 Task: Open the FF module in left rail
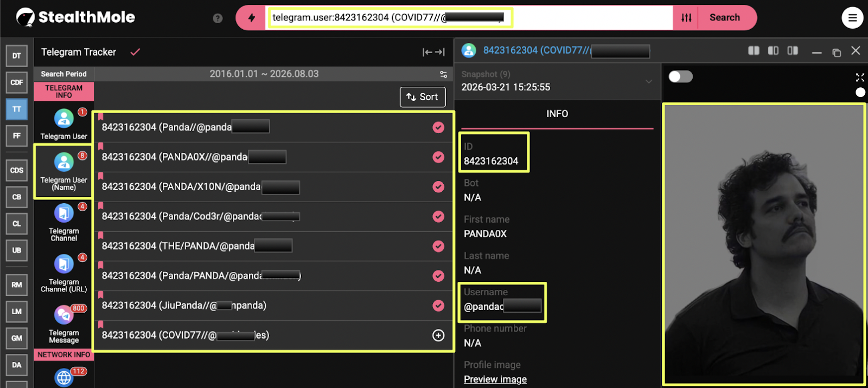point(17,135)
